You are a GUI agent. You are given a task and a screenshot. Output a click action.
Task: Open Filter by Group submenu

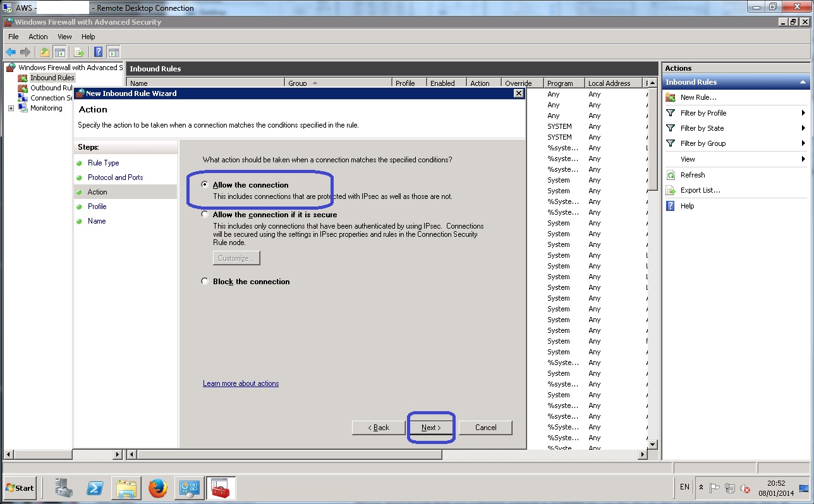click(736, 143)
